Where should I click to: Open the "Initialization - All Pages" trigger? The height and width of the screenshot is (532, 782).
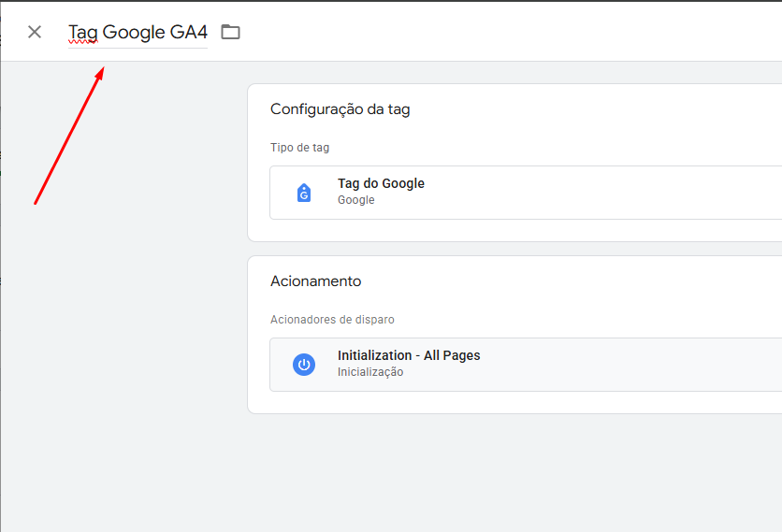click(526, 365)
